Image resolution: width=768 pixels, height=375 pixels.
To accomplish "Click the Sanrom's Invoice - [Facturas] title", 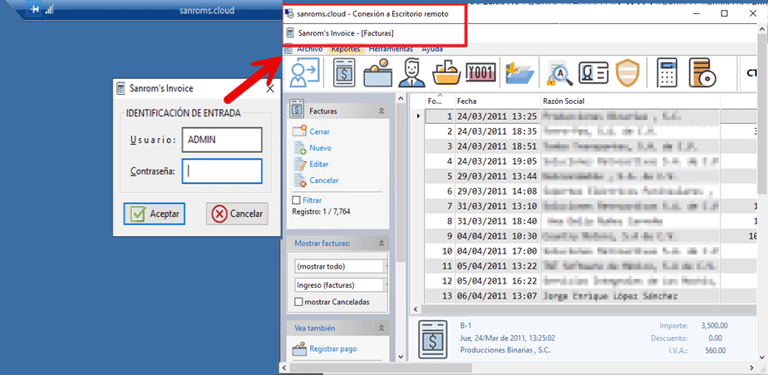I will click(x=346, y=33).
